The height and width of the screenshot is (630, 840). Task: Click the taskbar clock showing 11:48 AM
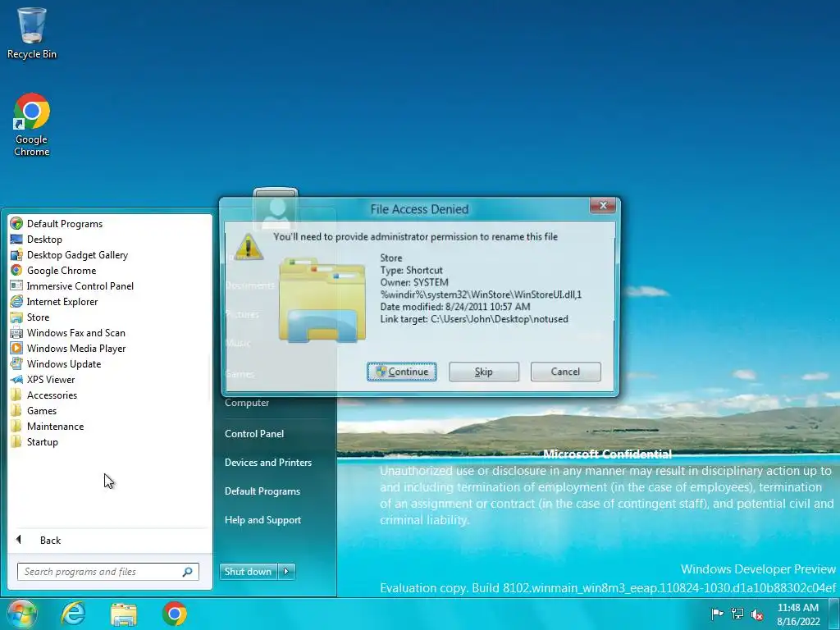coord(798,614)
